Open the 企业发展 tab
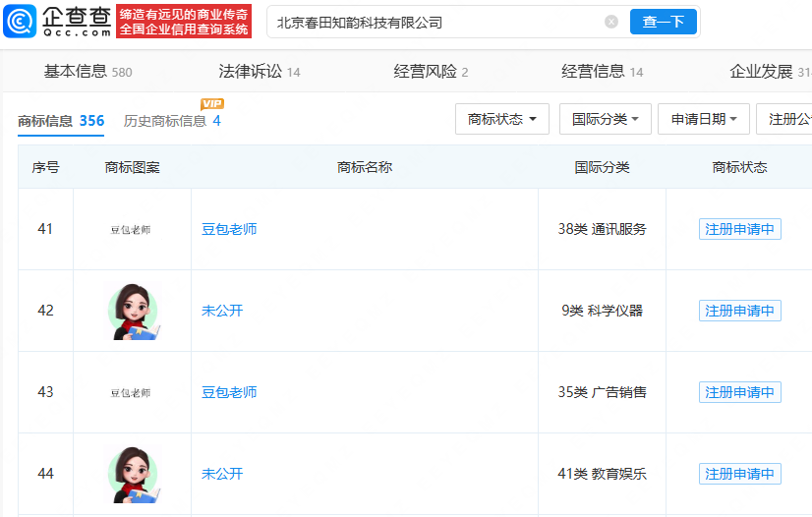This screenshot has width=812, height=517. [770, 72]
